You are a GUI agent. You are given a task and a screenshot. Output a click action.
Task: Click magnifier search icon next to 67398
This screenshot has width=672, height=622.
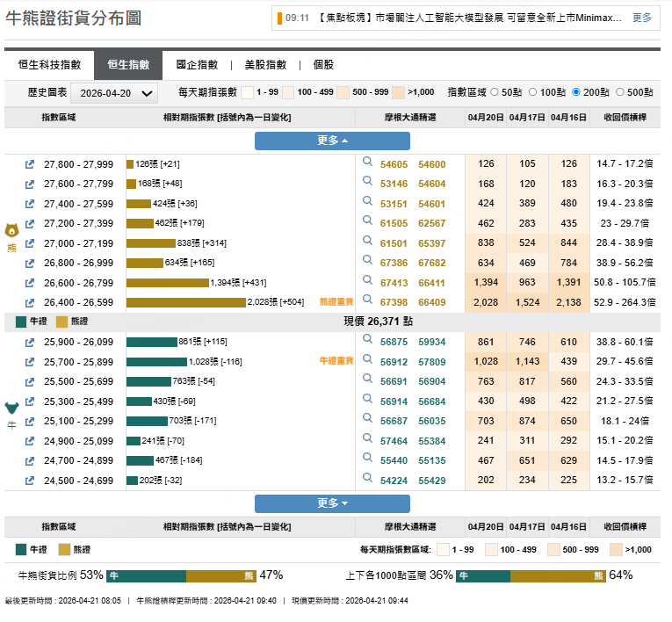[368, 301]
